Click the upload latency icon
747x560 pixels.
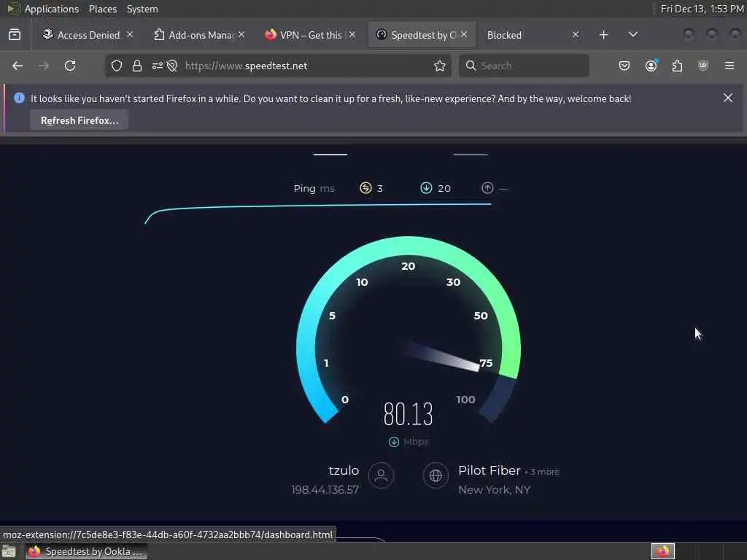coord(487,188)
